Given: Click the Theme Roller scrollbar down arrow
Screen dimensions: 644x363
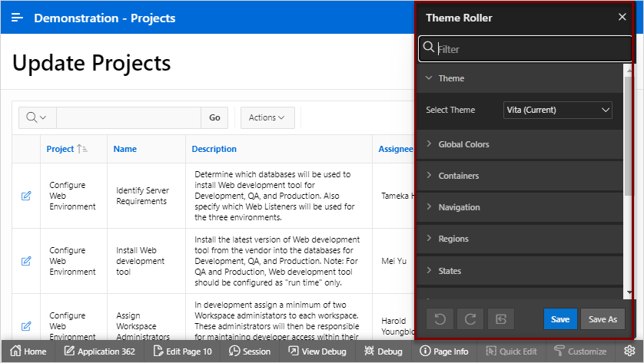Looking at the screenshot, I should tap(629, 292).
